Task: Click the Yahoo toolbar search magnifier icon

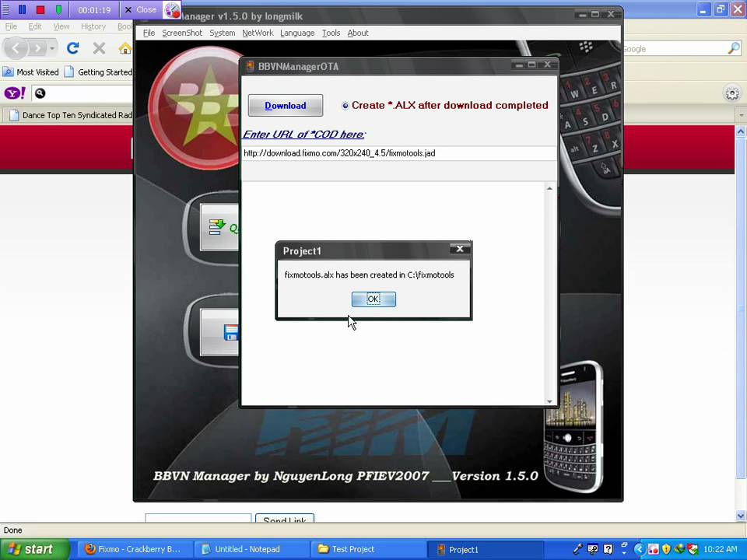Action: coord(40,93)
